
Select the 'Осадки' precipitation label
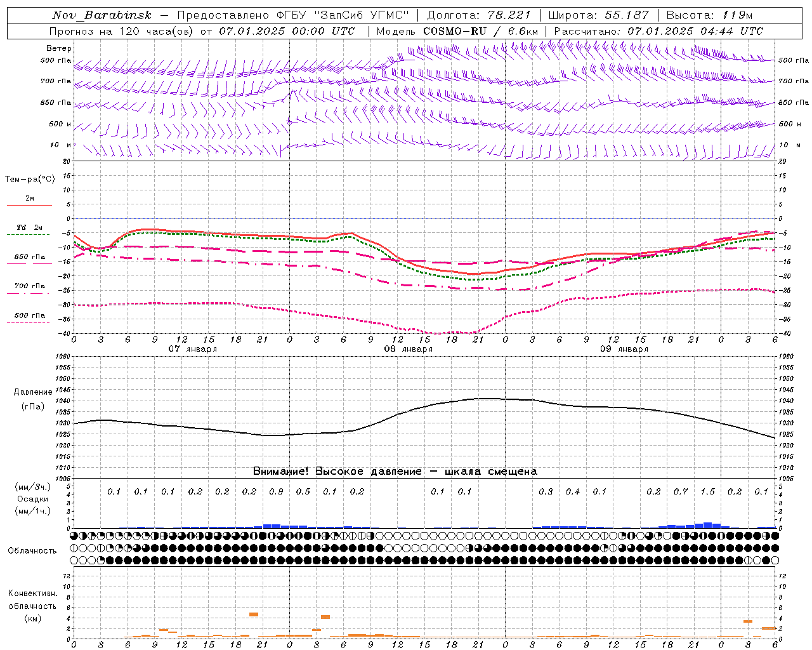33,499
